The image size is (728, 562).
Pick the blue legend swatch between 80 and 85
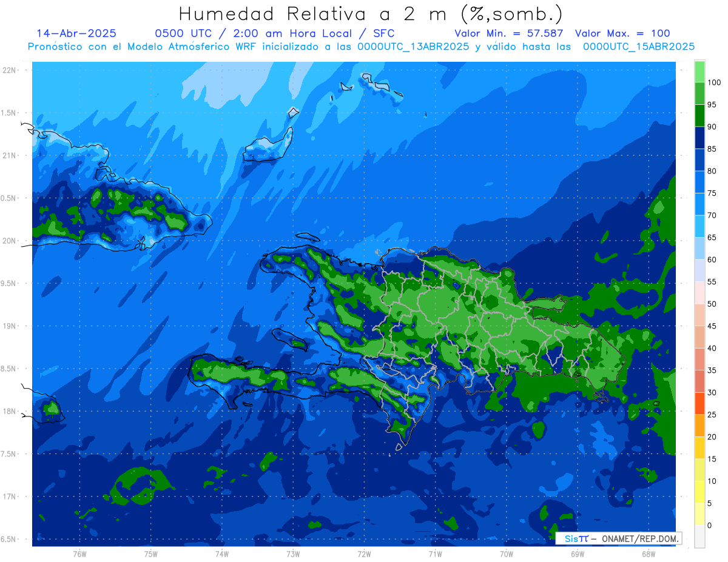point(699,160)
